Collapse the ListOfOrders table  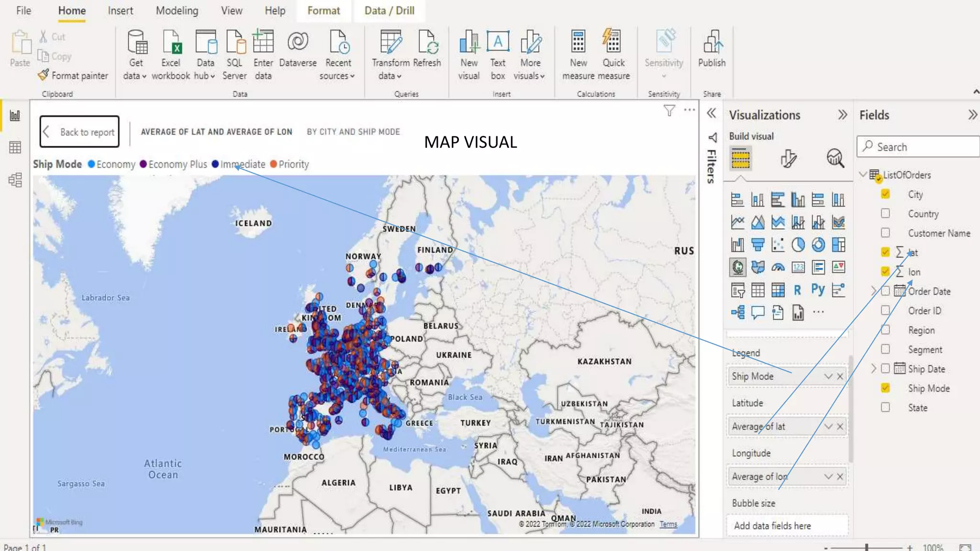tap(863, 174)
